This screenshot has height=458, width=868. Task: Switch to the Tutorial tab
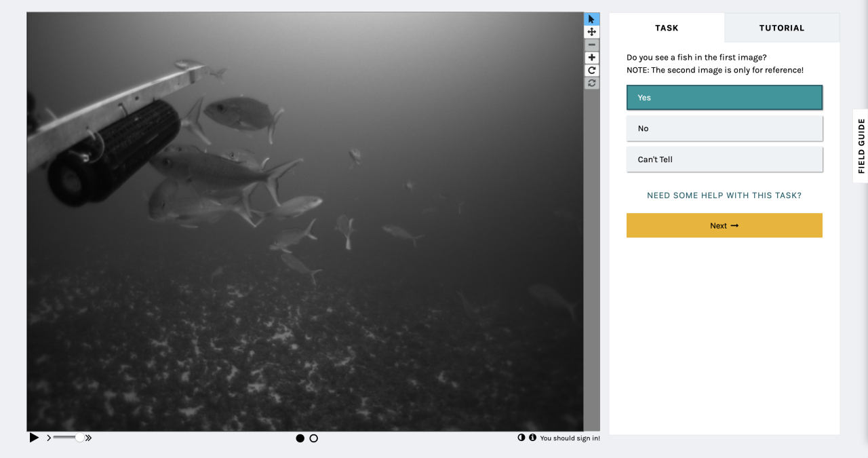782,28
